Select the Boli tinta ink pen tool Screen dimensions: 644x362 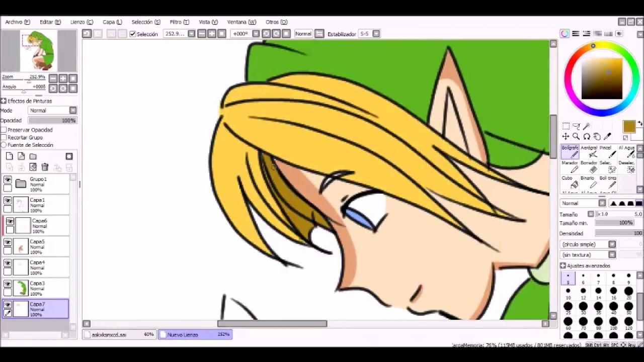click(x=608, y=182)
